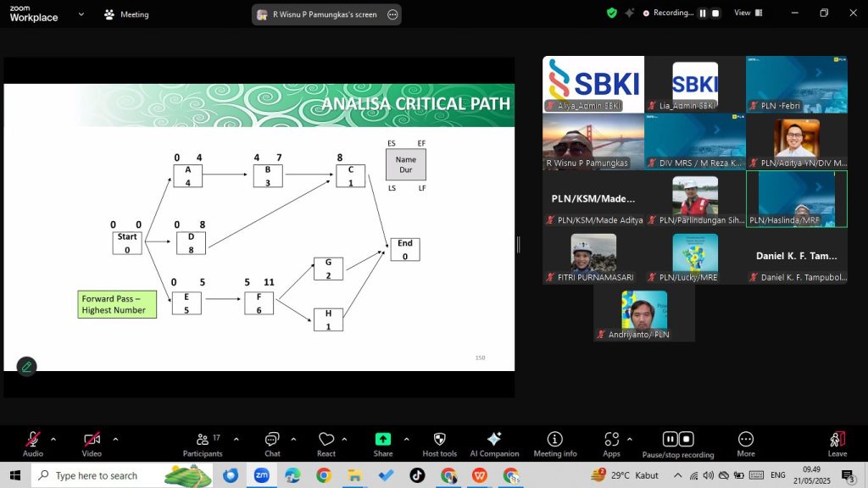
Task: Click the R Wisnu P Pamungkas's screen label
Action: click(x=325, y=15)
